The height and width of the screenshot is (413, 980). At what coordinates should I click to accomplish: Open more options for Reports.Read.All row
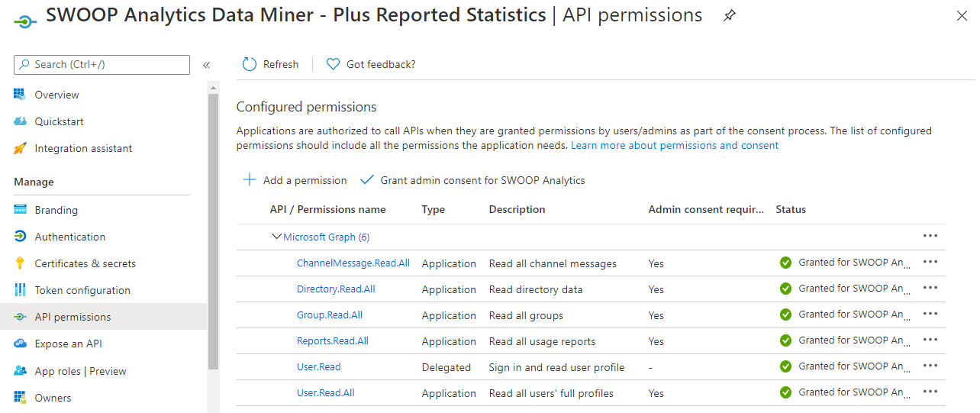click(x=930, y=340)
